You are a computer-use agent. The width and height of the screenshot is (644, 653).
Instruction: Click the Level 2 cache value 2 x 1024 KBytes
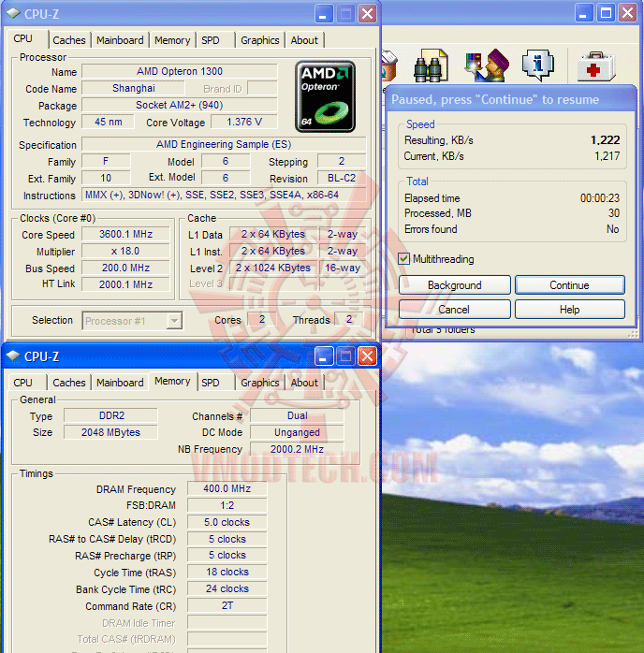point(273,268)
